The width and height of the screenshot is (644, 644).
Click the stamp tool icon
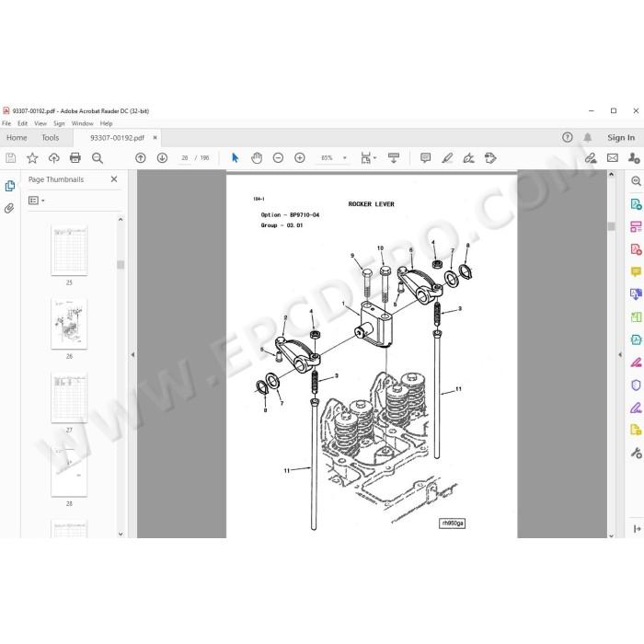(x=490, y=157)
